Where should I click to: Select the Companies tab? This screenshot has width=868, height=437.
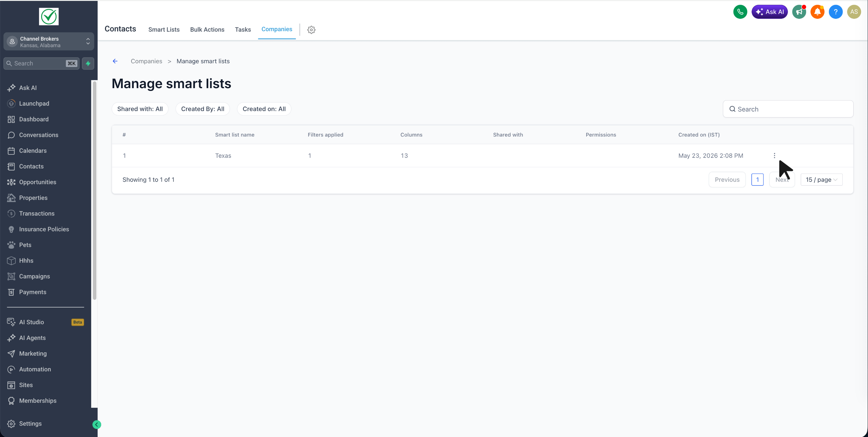pyautogui.click(x=277, y=29)
